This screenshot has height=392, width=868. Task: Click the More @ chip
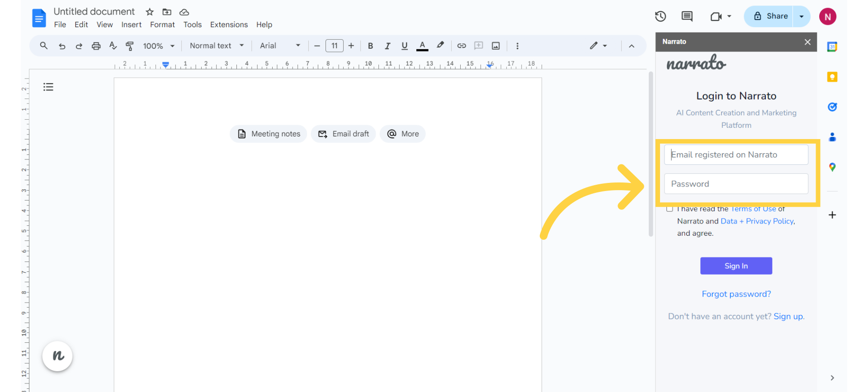[x=403, y=134]
